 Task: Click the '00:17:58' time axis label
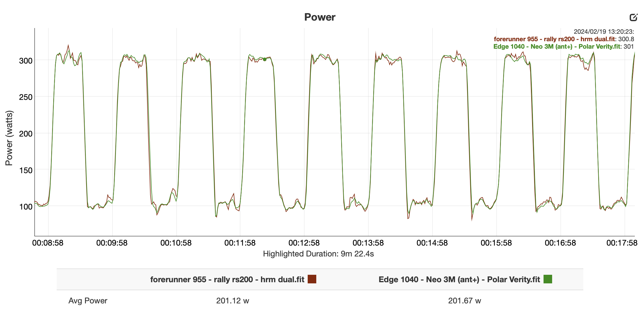tap(622, 243)
